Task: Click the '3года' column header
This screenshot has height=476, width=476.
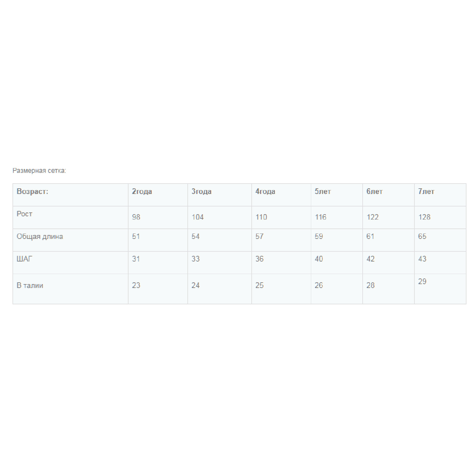Action: click(x=220, y=195)
